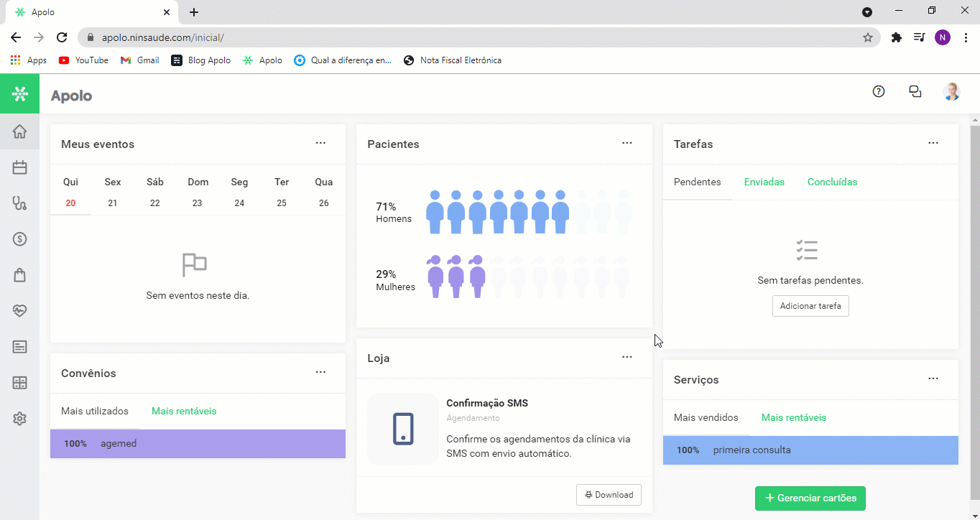Open the Chrome profile N icon
The width and height of the screenshot is (980, 520).
pos(942,37)
